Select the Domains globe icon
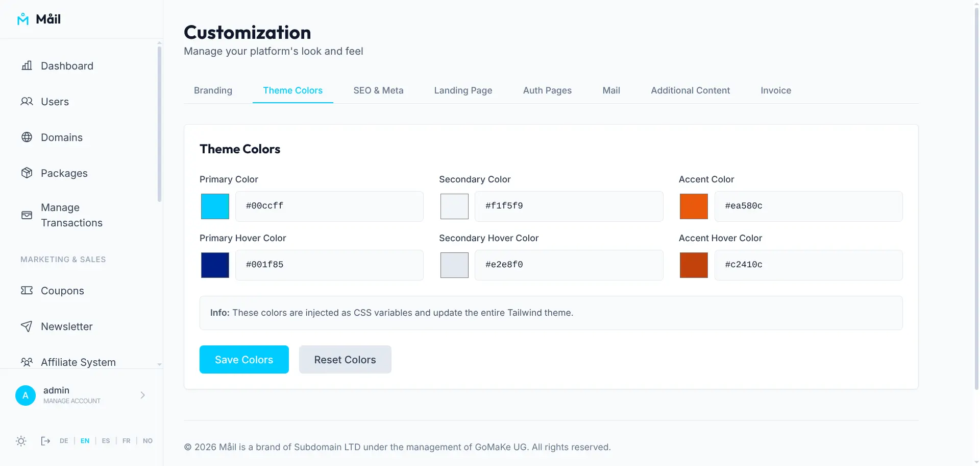This screenshot has width=980, height=466. [x=27, y=137]
